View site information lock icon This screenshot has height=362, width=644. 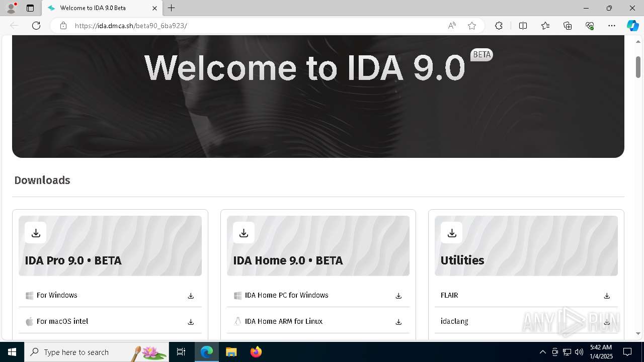coord(63,26)
